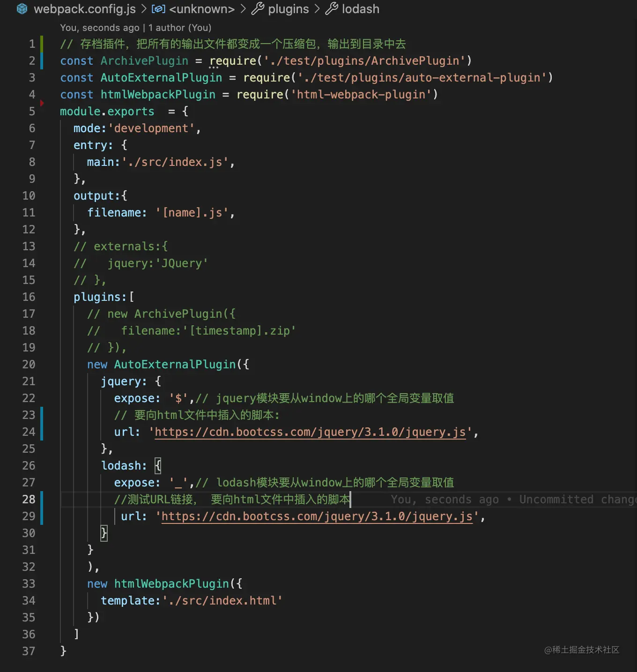The width and height of the screenshot is (637, 672).
Task: Click line number 5 in the gutter
Action: coord(32,112)
